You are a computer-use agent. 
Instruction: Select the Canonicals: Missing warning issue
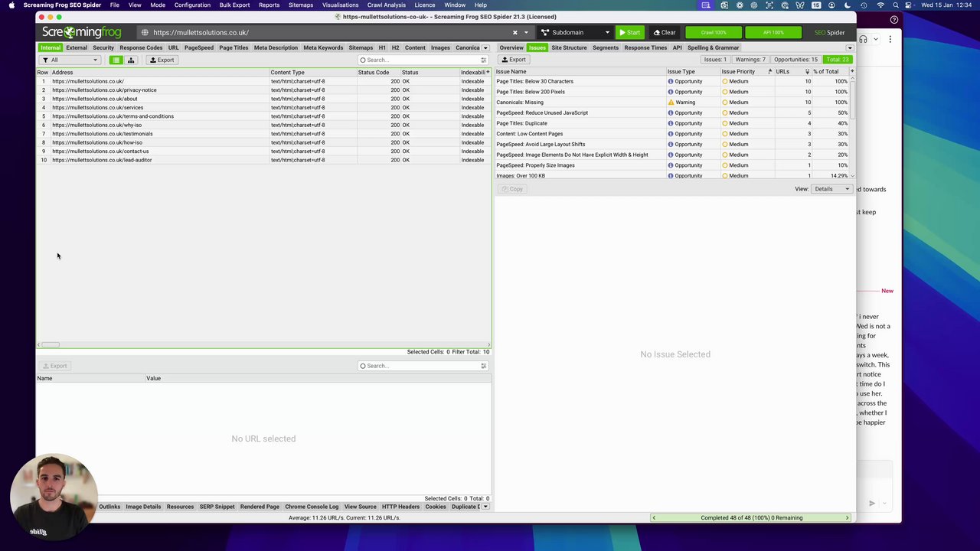click(672, 102)
